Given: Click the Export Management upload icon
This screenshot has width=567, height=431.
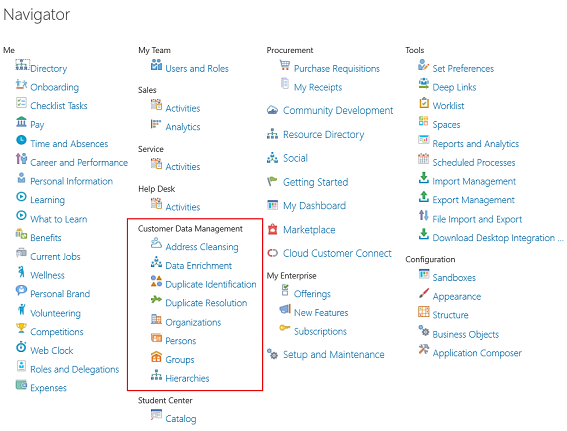Looking at the screenshot, I should pyautogui.click(x=423, y=196).
